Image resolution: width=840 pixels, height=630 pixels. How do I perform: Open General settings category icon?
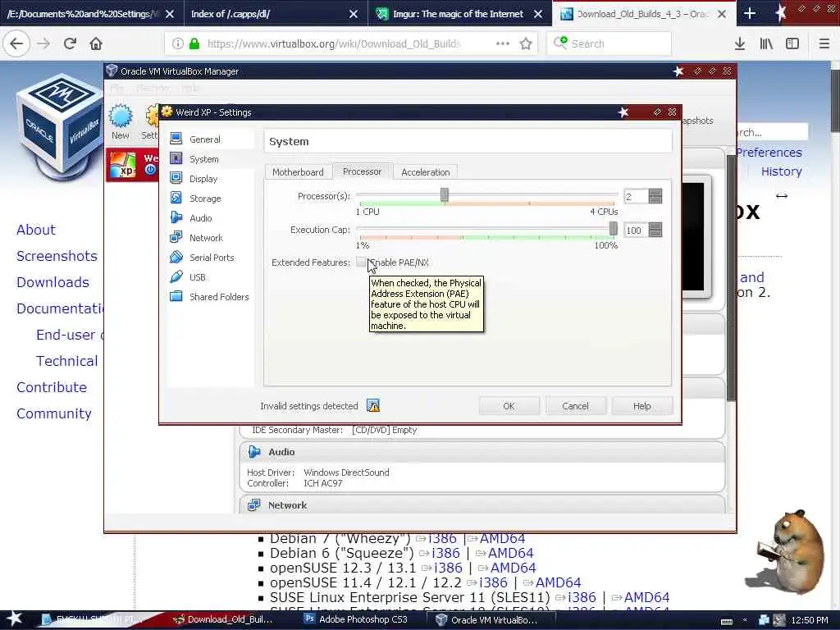[x=176, y=139]
